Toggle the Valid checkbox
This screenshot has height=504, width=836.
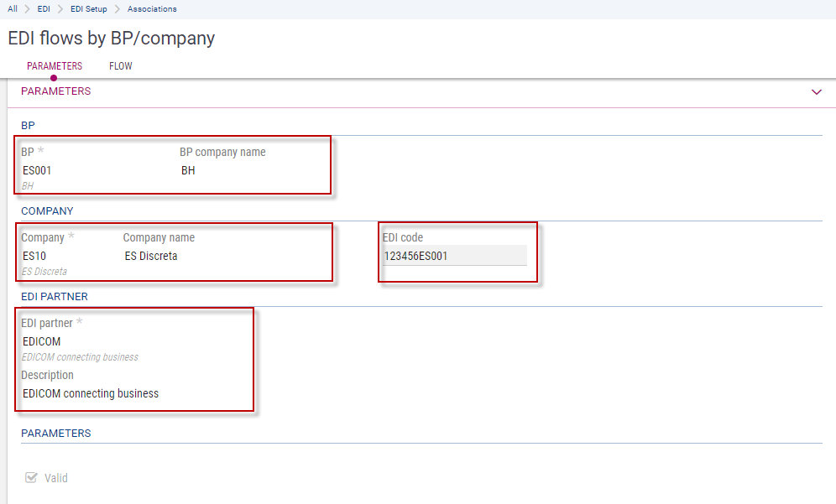32,478
